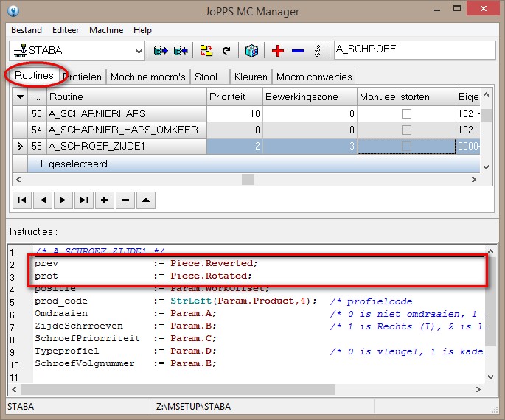Click code line 'ZijdeSchrroeven := Param.B;'
This screenshot has width=505, height=420.
point(125,326)
